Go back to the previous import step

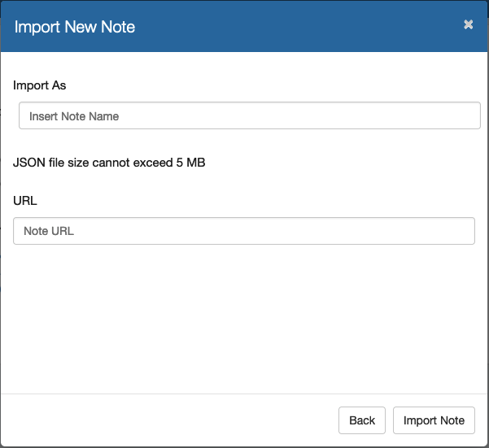pos(362,420)
